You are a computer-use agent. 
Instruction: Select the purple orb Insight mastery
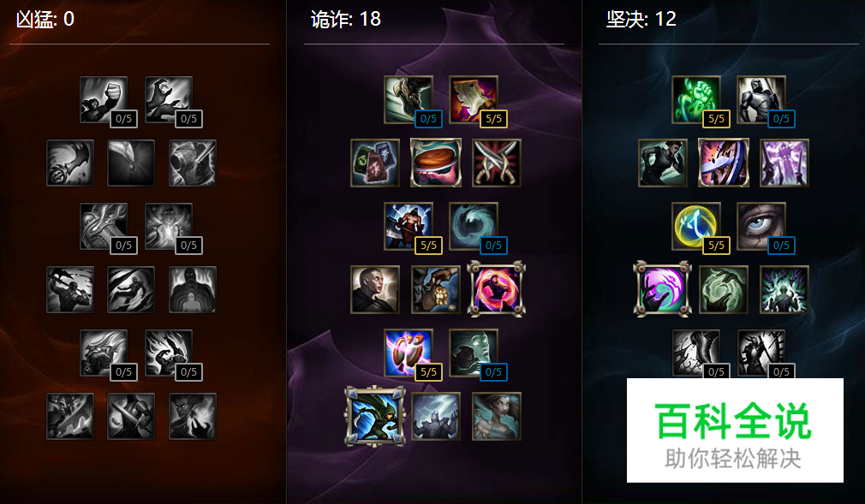663,289
